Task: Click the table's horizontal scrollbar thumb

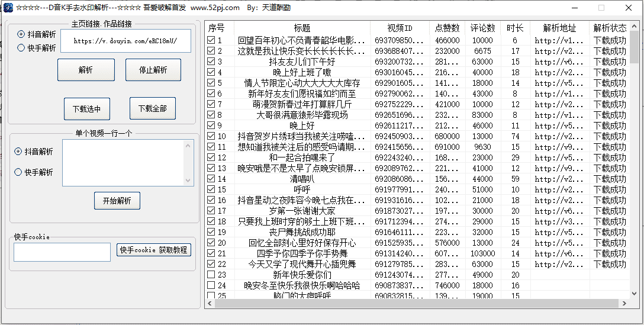Action: 416,303
